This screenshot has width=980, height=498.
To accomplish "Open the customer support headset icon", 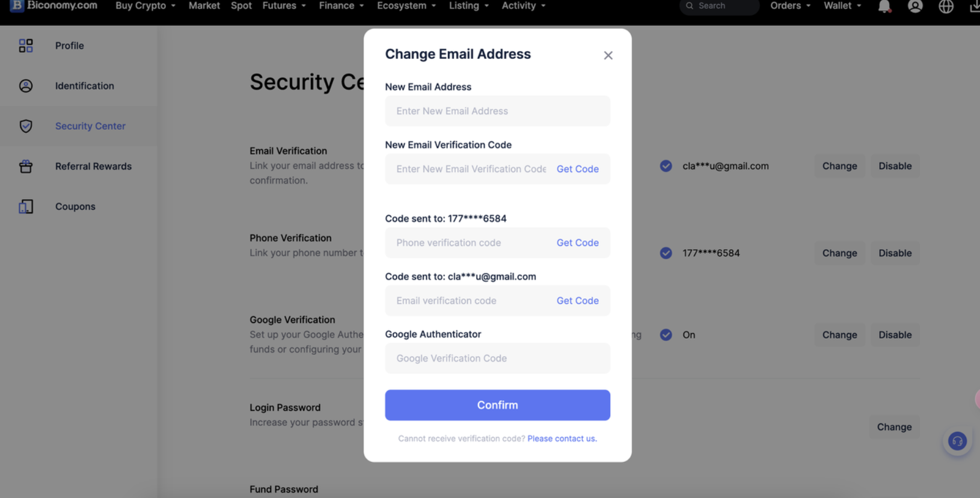I will click(x=957, y=441).
